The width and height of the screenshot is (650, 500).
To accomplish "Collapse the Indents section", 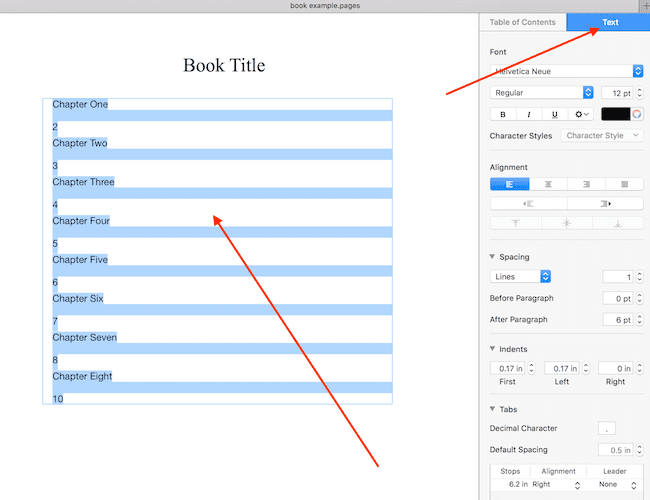I will pyautogui.click(x=492, y=349).
